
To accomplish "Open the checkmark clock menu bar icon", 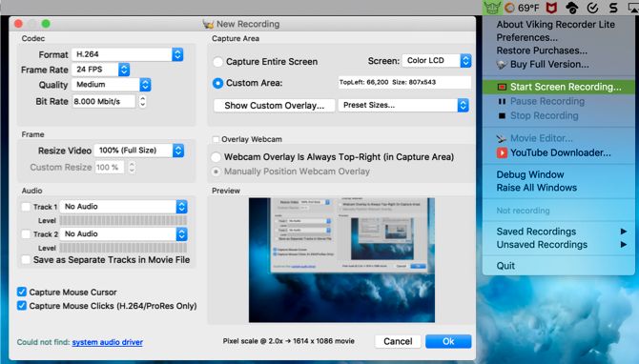I will 592,8.
